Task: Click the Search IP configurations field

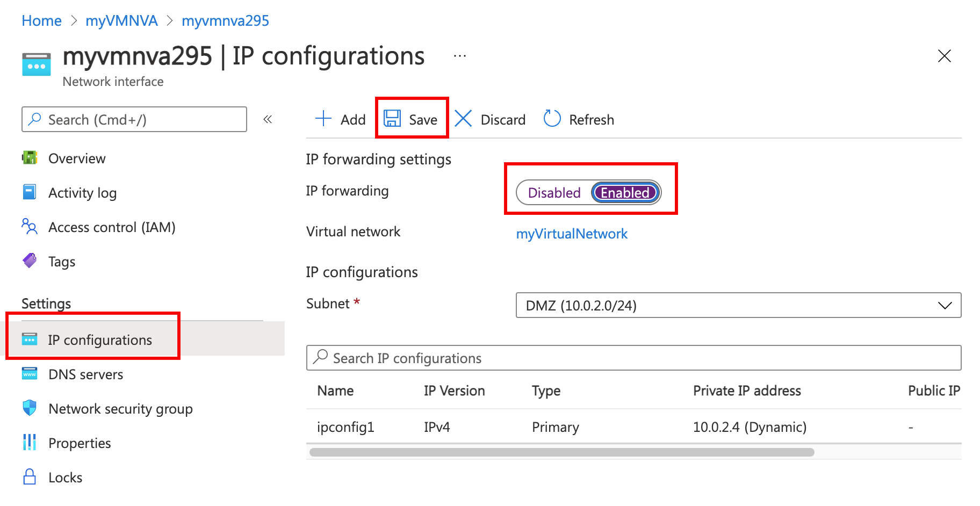Action: (633, 358)
